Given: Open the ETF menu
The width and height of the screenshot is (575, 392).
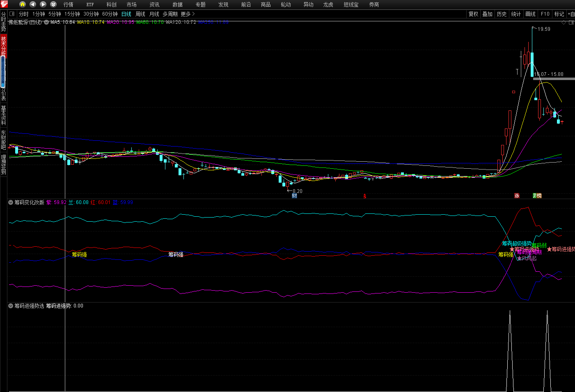Looking at the screenshot, I should pos(90,5).
